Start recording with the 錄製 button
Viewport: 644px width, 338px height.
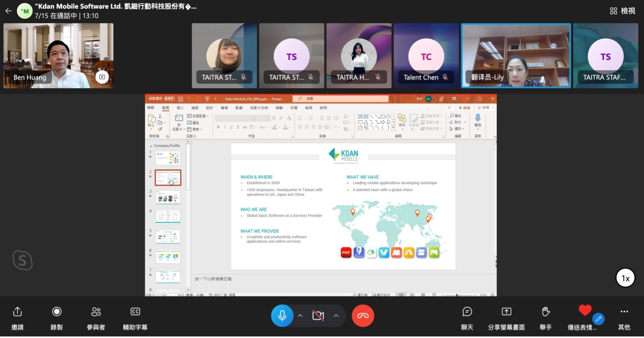(x=57, y=318)
